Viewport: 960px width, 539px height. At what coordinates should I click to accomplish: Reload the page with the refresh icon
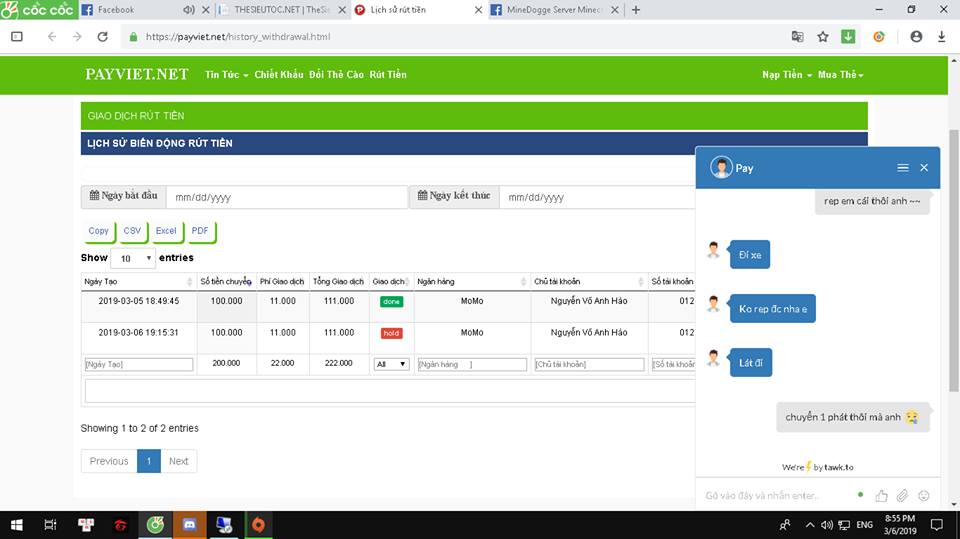(103, 37)
